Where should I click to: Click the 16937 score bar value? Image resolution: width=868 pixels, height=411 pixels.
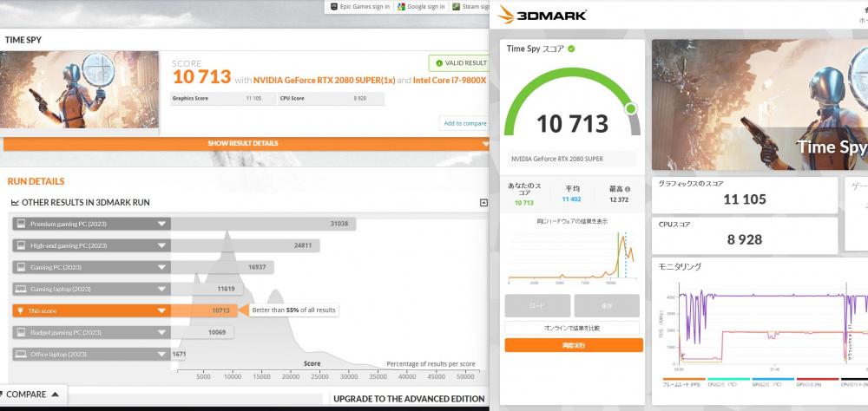(x=258, y=267)
